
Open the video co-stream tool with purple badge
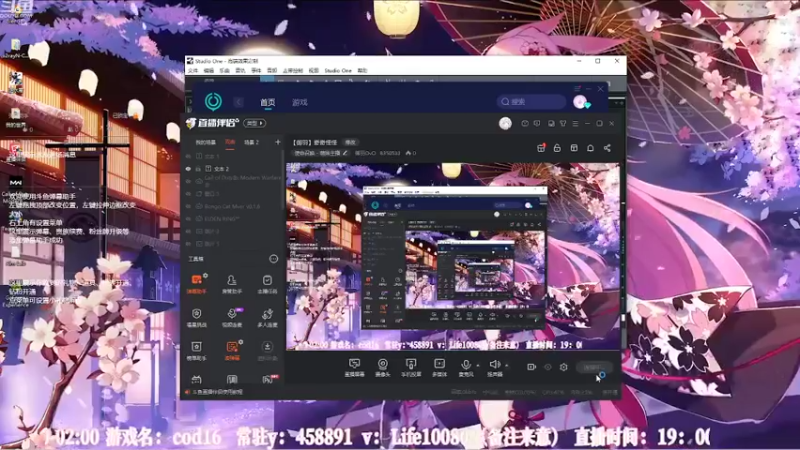(232, 317)
